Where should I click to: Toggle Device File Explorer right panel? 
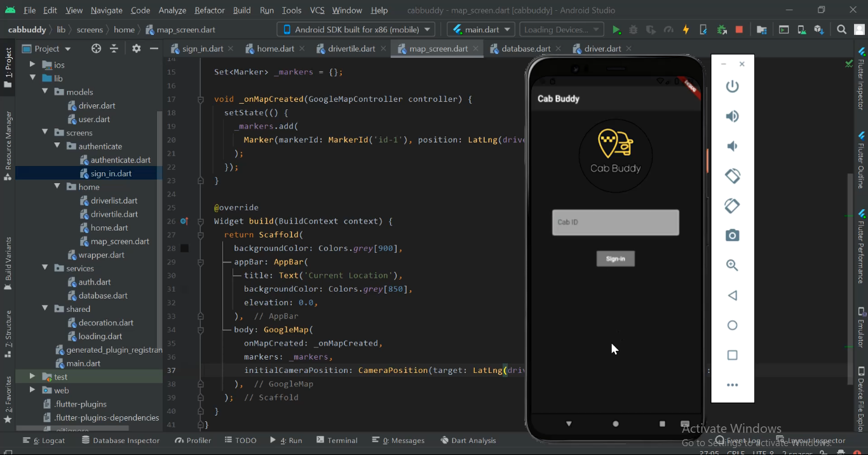click(x=861, y=399)
